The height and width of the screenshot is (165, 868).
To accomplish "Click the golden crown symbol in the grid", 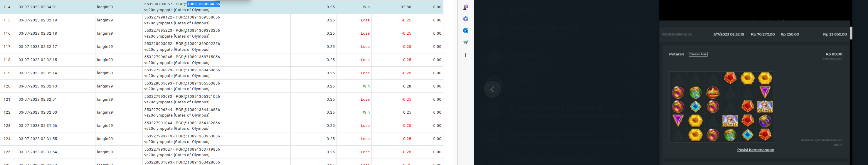I will coord(713,92).
